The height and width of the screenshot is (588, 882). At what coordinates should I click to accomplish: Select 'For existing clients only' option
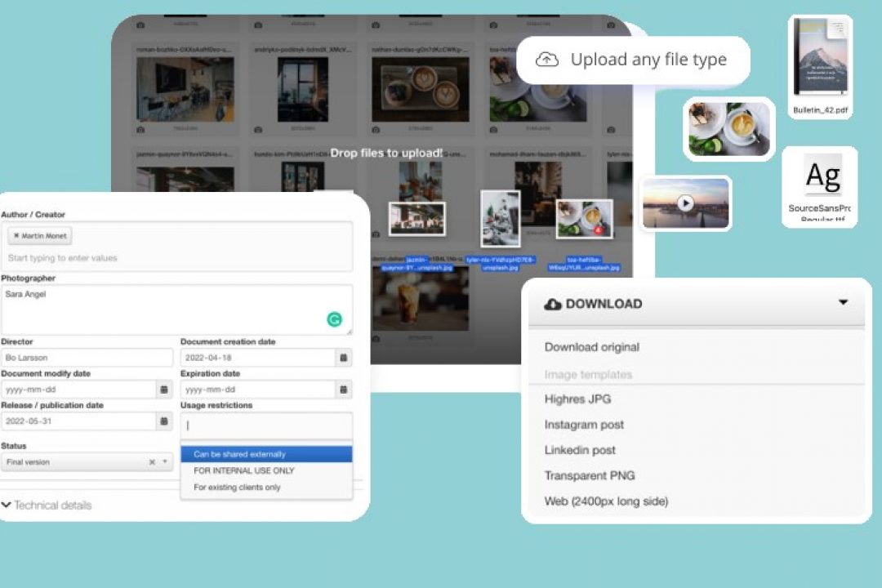point(237,488)
